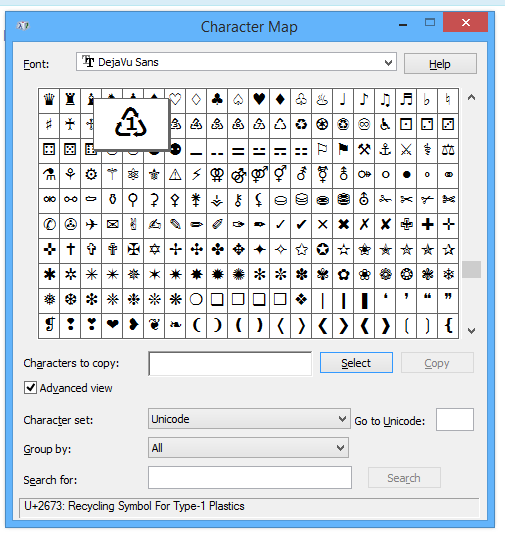Open the Font dropdown showing DejaVu Sans
The width and height of the screenshot is (505, 534).
point(236,62)
